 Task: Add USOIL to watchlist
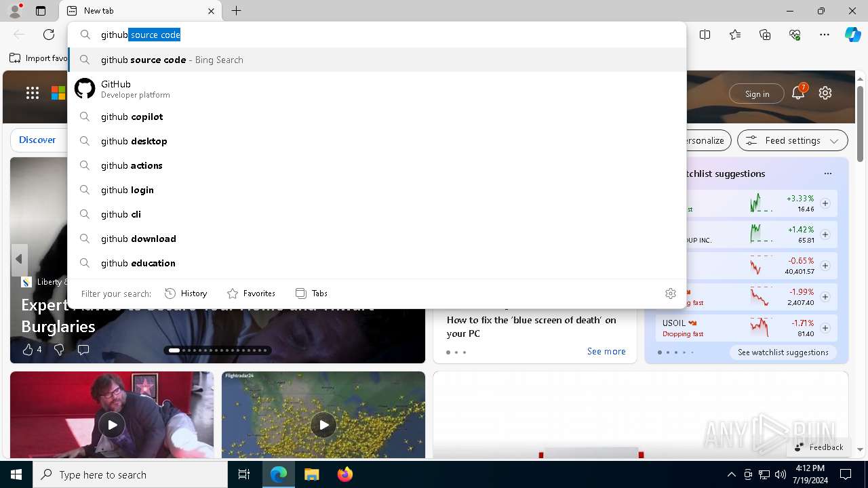tap(825, 328)
